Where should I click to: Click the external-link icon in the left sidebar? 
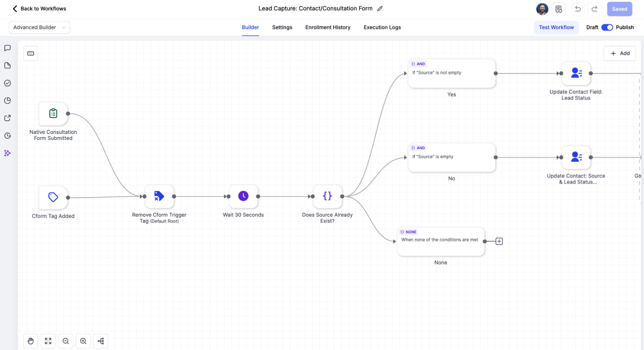tap(7, 118)
